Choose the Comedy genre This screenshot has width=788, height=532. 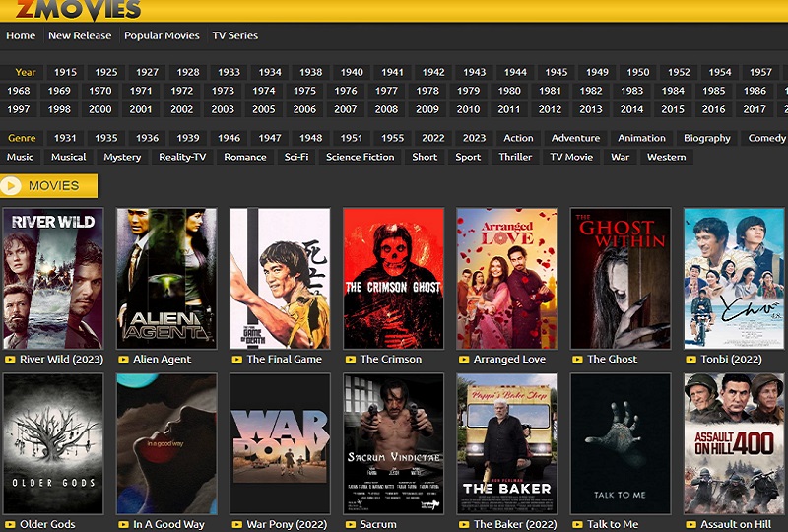pos(766,138)
